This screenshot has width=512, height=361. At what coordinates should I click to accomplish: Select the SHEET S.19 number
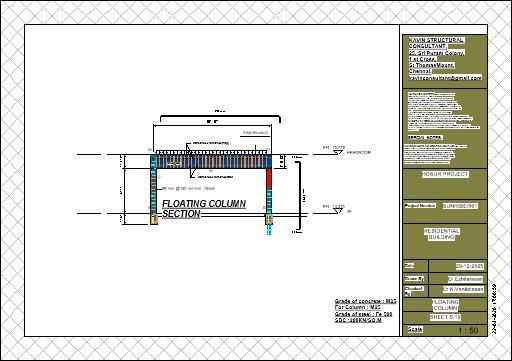point(445,317)
